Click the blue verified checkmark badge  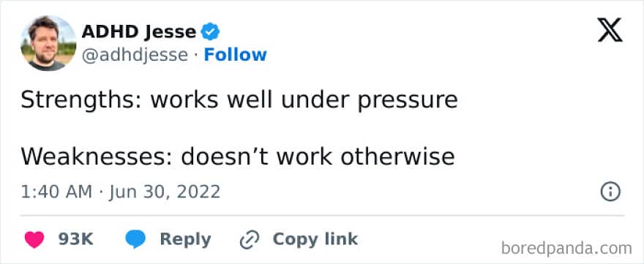pos(210,31)
